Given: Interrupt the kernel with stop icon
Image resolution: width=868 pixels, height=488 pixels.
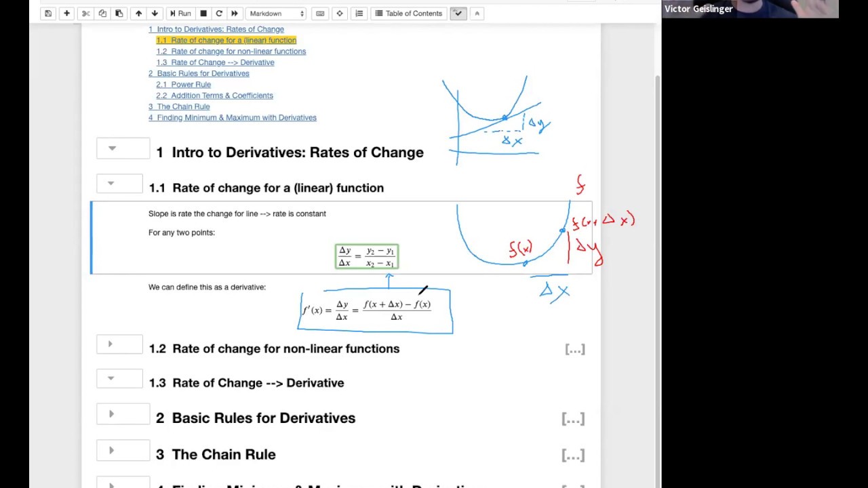Looking at the screenshot, I should [203, 14].
